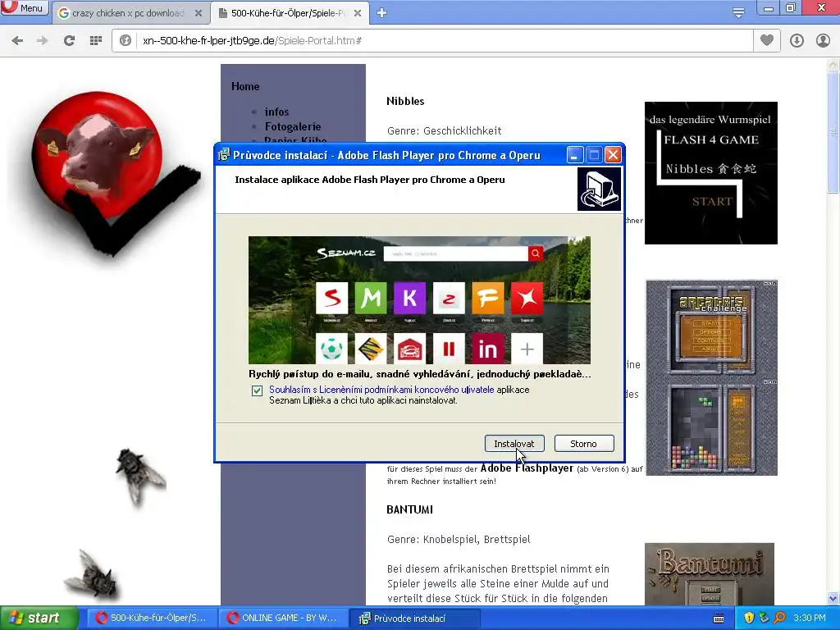Viewport: 840px width, 630px height.
Task: Open a new tab with plus button
Action: (x=381, y=13)
